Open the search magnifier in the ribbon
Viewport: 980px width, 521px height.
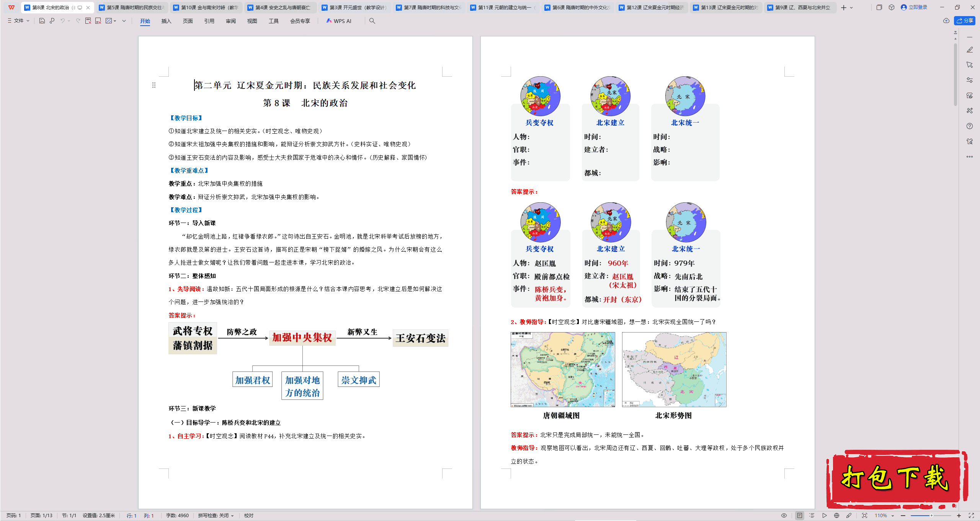pyautogui.click(x=372, y=21)
